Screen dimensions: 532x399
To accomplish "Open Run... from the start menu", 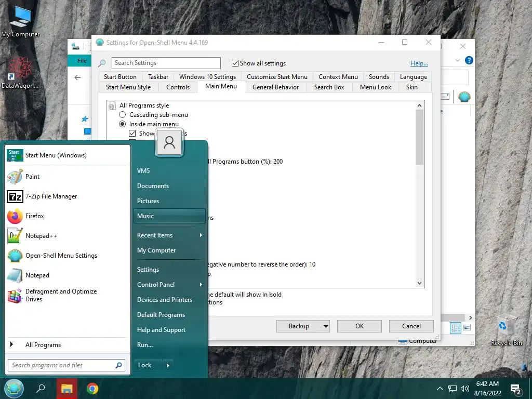I will point(169,345).
